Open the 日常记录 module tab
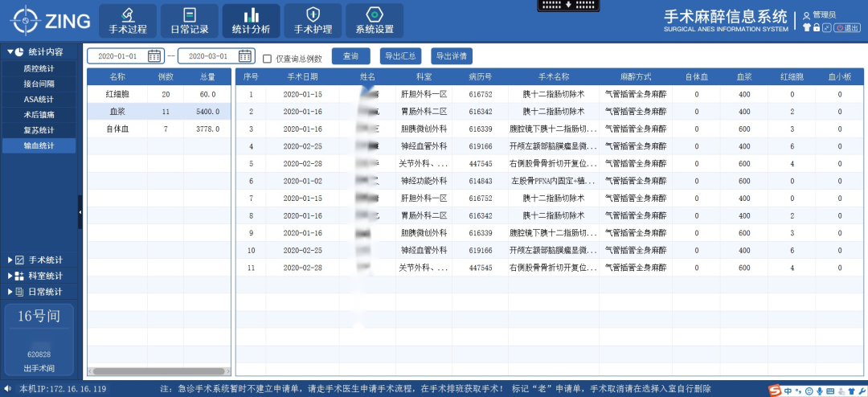868x397 pixels. 190,21
